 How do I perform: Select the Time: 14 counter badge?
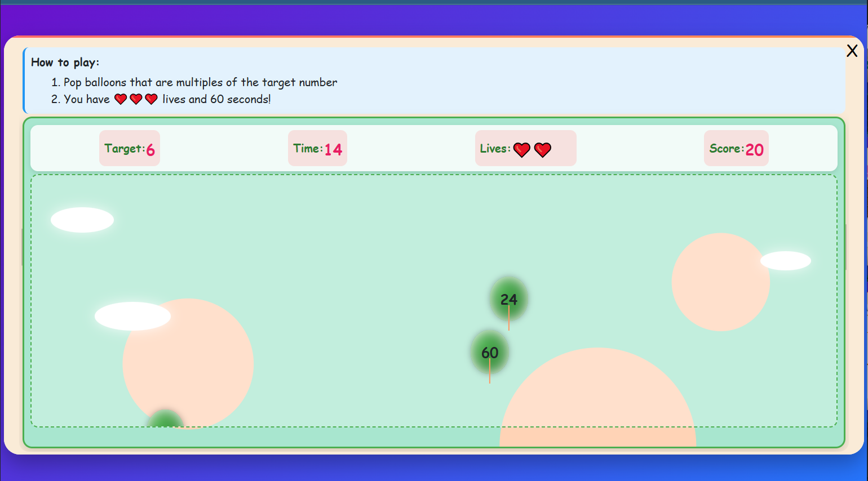tap(317, 148)
